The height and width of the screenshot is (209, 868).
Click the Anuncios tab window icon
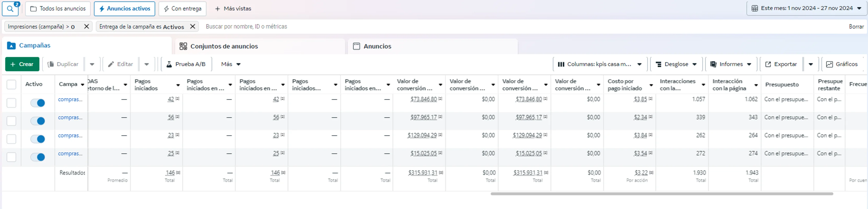click(x=357, y=46)
